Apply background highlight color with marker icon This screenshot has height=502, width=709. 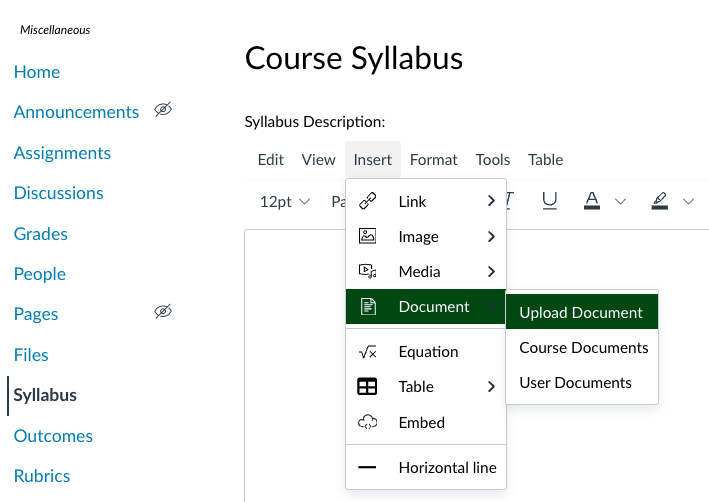tap(660, 200)
